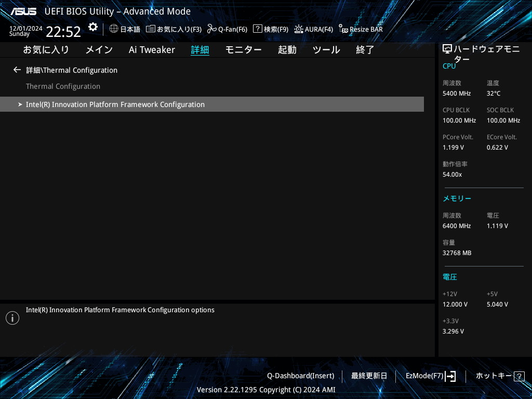This screenshot has height=399, width=532.
Task: Click the CPU BCLK 100.00 MHz value
Action: [x=459, y=121]
